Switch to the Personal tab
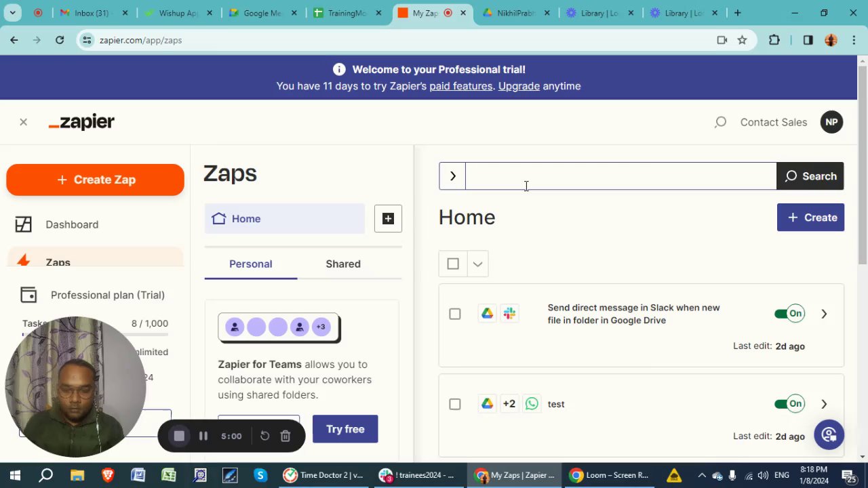 (x=250, y=264)
